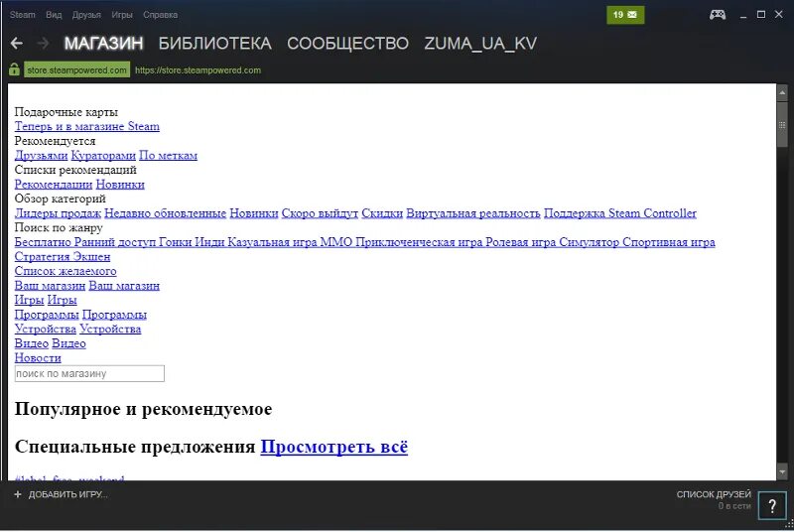
Task: Open the Поддержка Steam Controller link
Action: point(619,213)
